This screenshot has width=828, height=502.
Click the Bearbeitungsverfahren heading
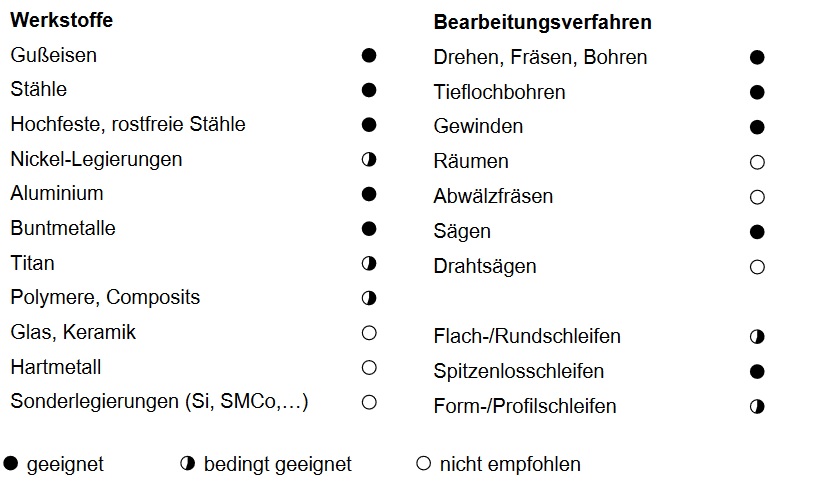(x=542, y=22)
